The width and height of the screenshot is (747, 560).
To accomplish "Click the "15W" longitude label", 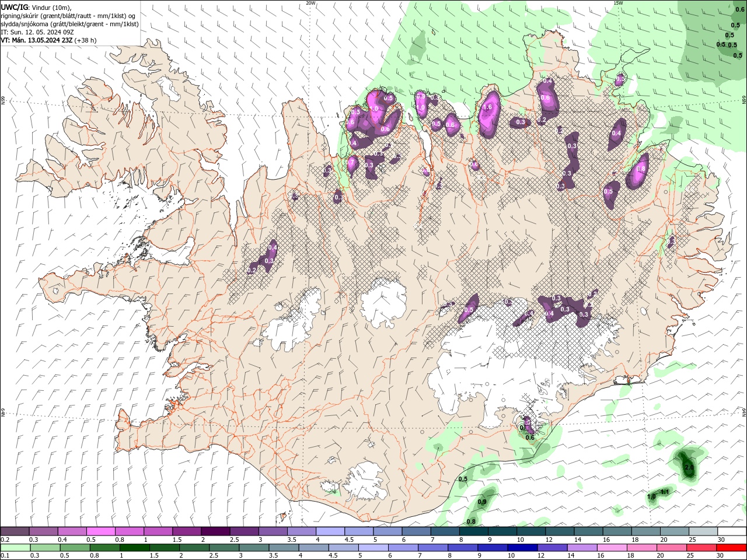I will coord(619,3).
